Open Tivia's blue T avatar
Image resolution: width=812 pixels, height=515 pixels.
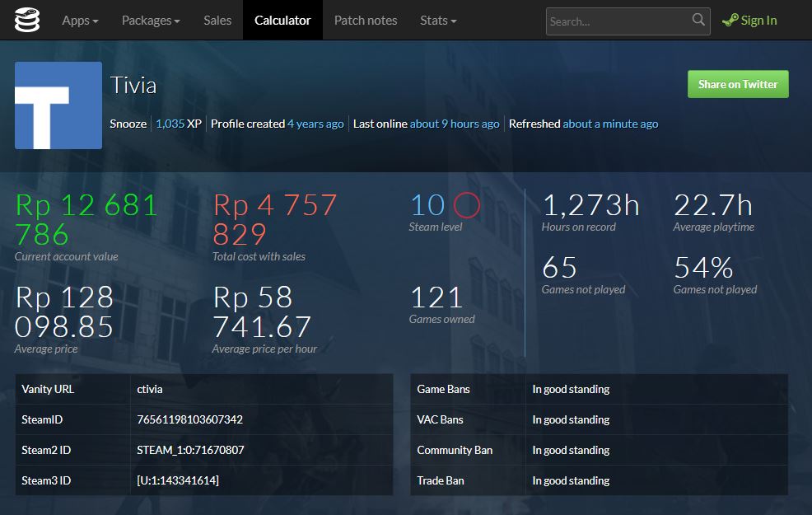point(58,105)
